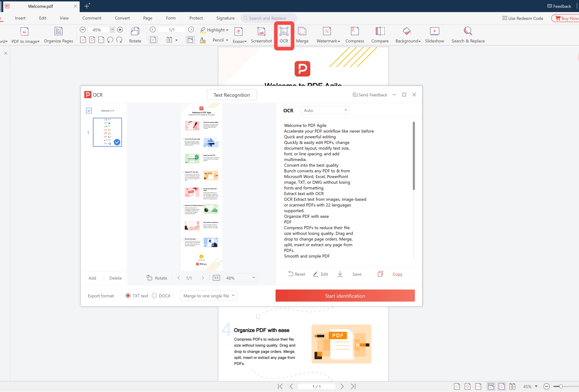Expand PDF to Image options
This screenshot has height=392, width=579.
(38, 41)
